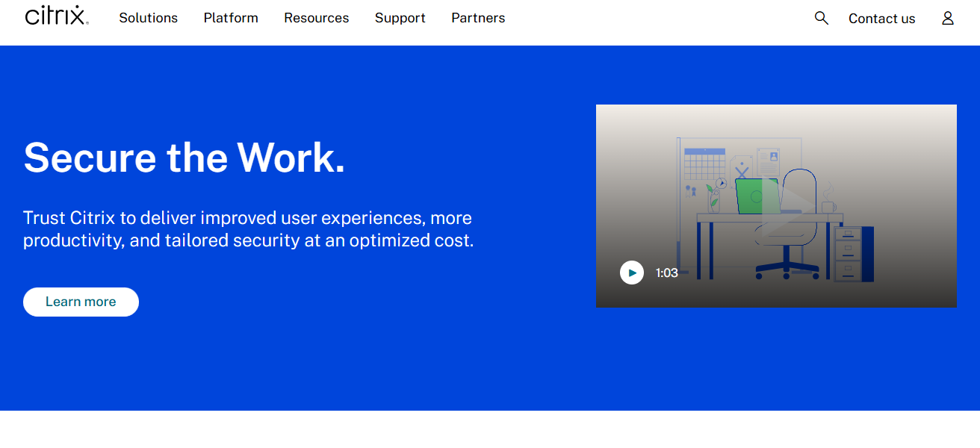
Task: Open the Solutions menu
Action: tap(149, 18)
